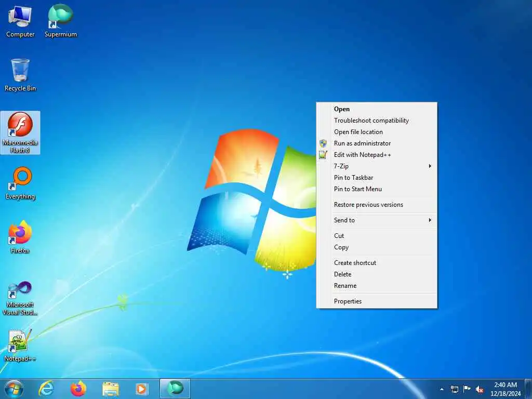
Task: Open Windows Media Player from taskbar
Action: (x=141, y=389)
